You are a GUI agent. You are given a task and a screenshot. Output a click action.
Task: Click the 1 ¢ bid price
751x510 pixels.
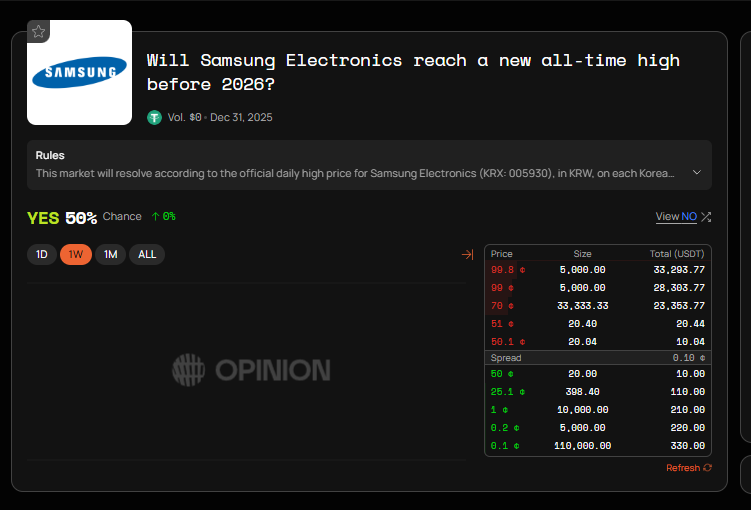coord(499,410)
